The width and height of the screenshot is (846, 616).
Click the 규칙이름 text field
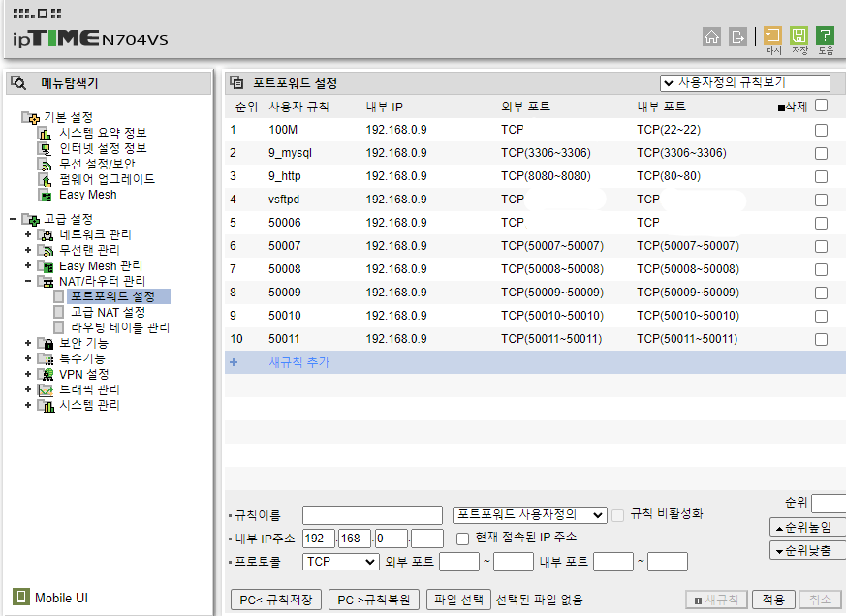pyautogui.click(x=372, y=515)
